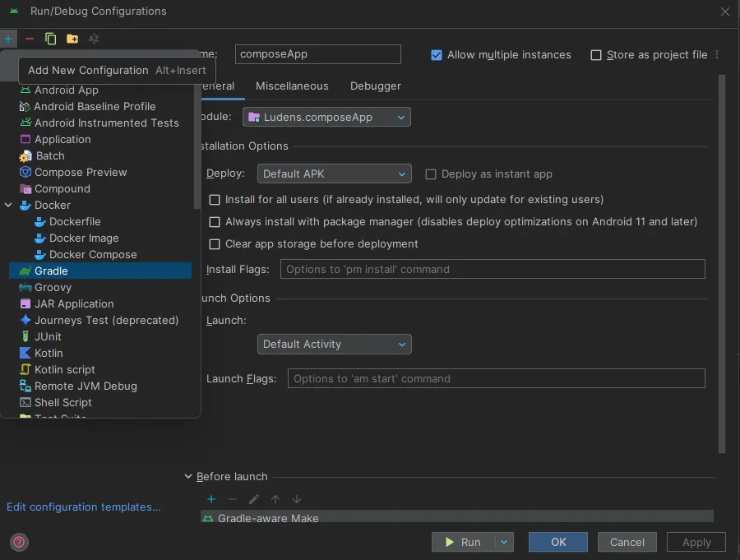
Task: Open the Launch dropdown showing Default Activity
Action: [334, 344]
